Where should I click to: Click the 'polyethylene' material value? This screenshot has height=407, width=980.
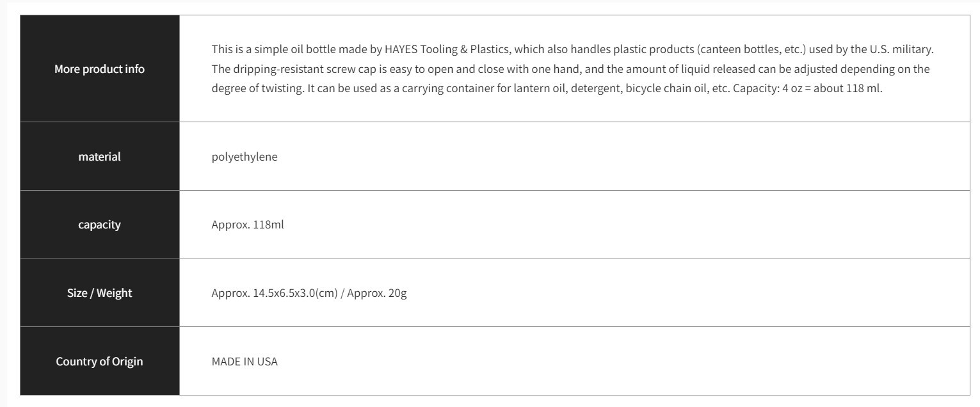[x=245, y=156]
